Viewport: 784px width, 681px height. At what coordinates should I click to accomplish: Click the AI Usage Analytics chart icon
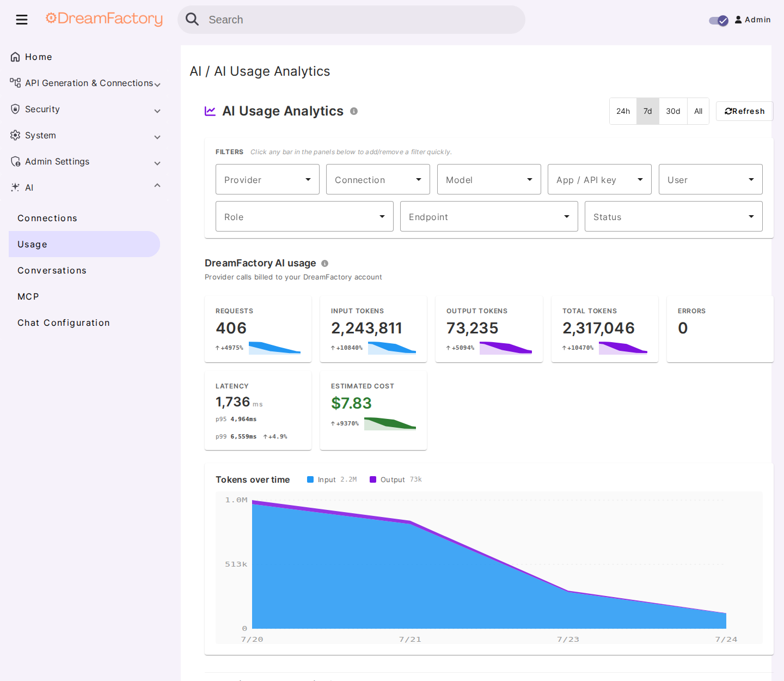pyautogui.click(x=210, y=111)
